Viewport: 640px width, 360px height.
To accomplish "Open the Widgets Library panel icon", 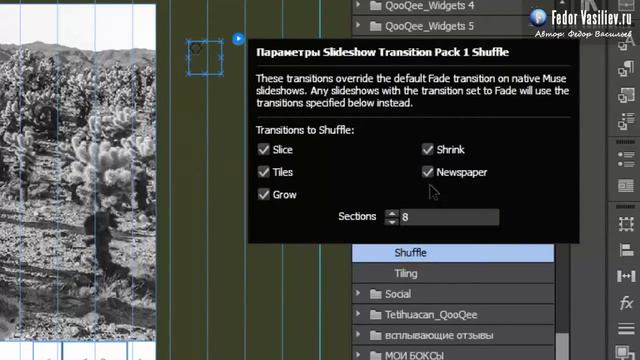I will 626,186.
